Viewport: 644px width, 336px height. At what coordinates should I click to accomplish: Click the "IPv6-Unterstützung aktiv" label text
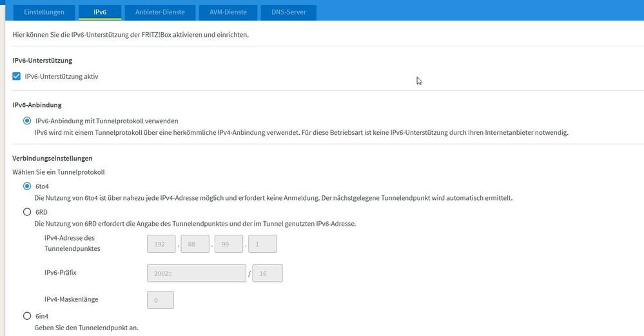(61, 77)
